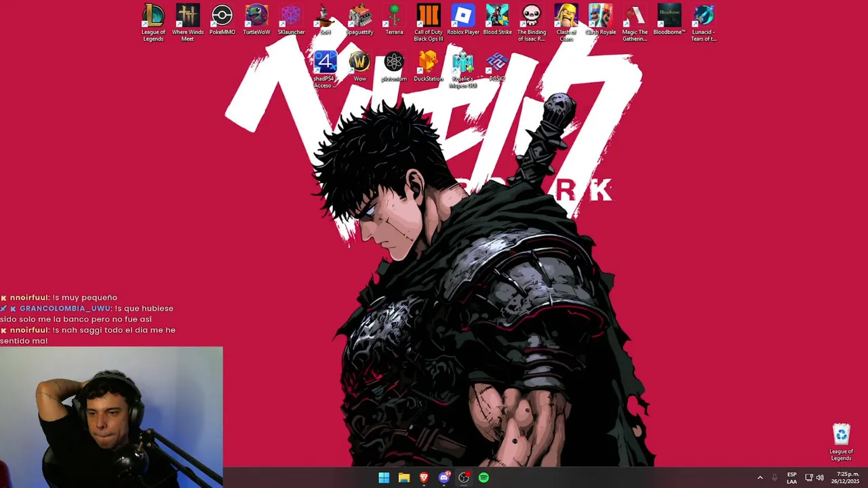Expand the hidden system tray icons
Viewport: 868px width, 488px height.
point(760,478)
